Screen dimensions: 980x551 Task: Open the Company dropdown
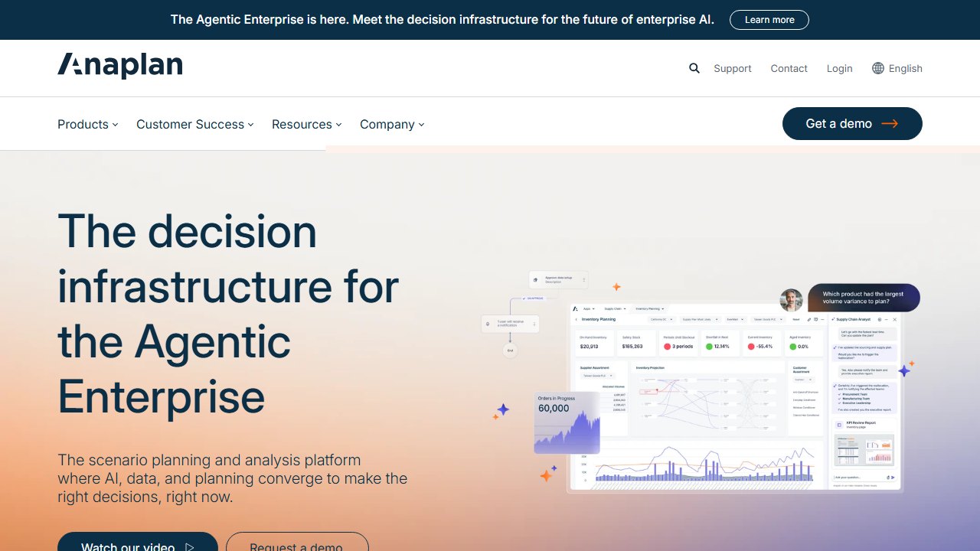(x=392, y=124)
